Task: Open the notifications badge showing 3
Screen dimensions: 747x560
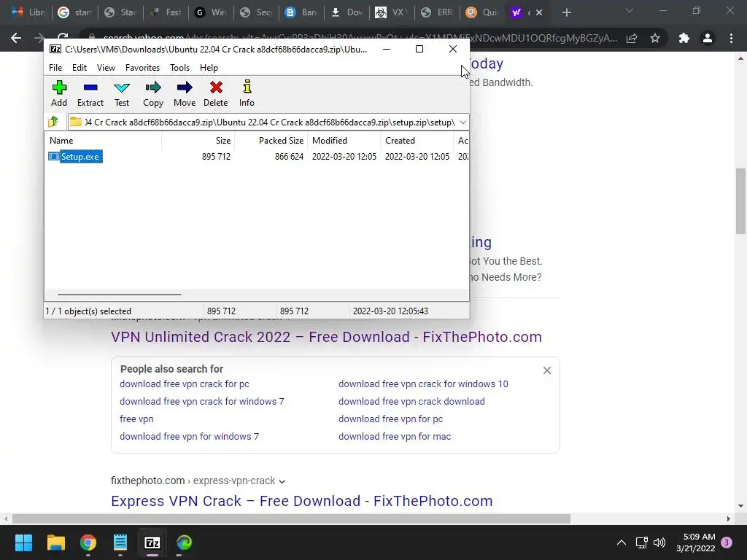Action: pos(727,542)
